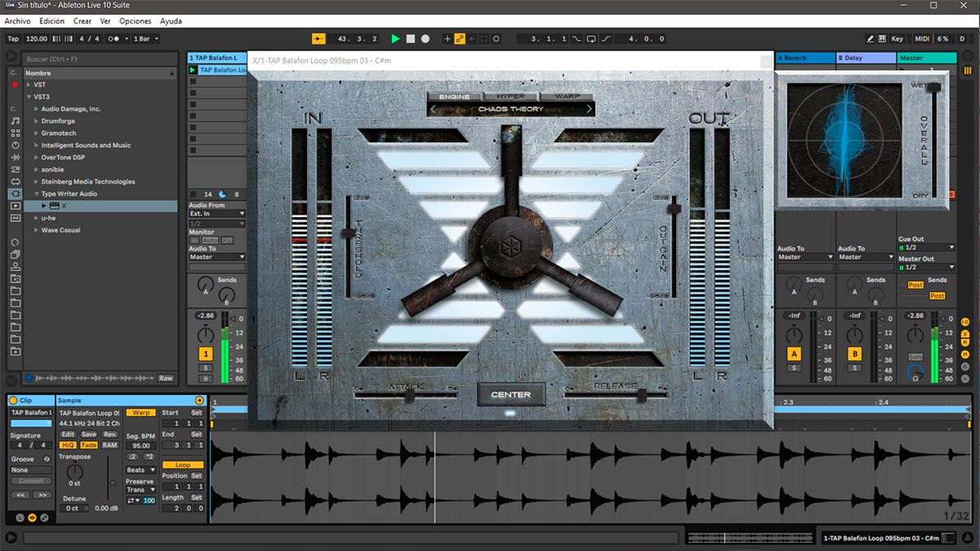Image resolution: width=980 pixels, height=551 pixels.
Task: Expand the VST folder in browser
Action: (29, 85)
